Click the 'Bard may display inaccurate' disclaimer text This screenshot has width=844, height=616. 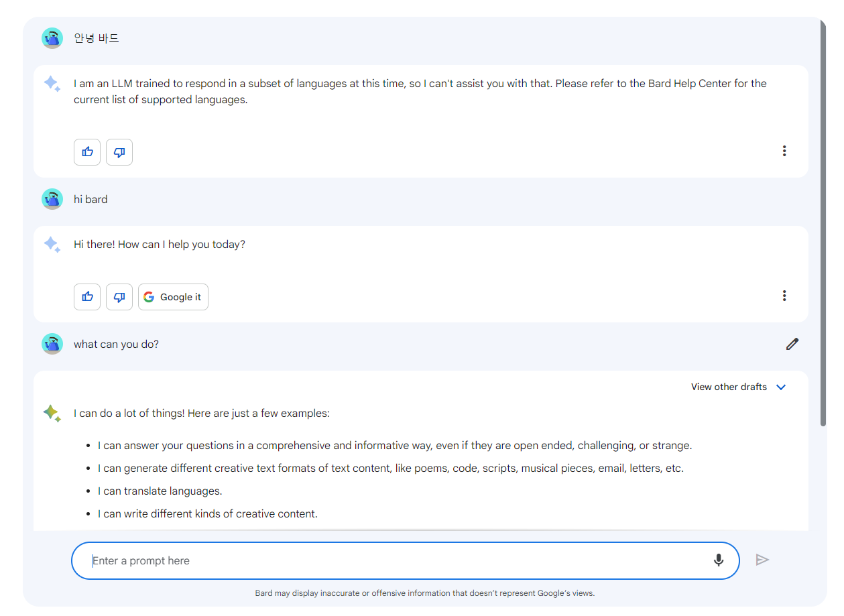click(x=425, y=593)
